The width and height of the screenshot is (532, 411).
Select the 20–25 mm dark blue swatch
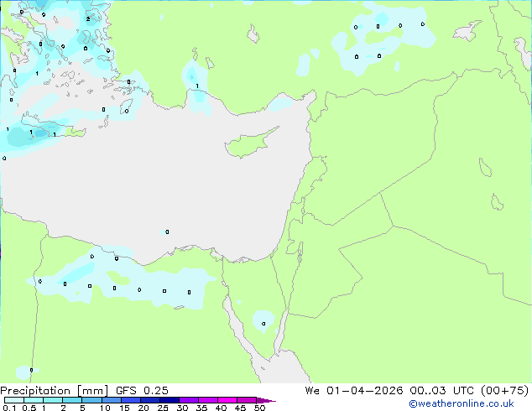[149, 400]
